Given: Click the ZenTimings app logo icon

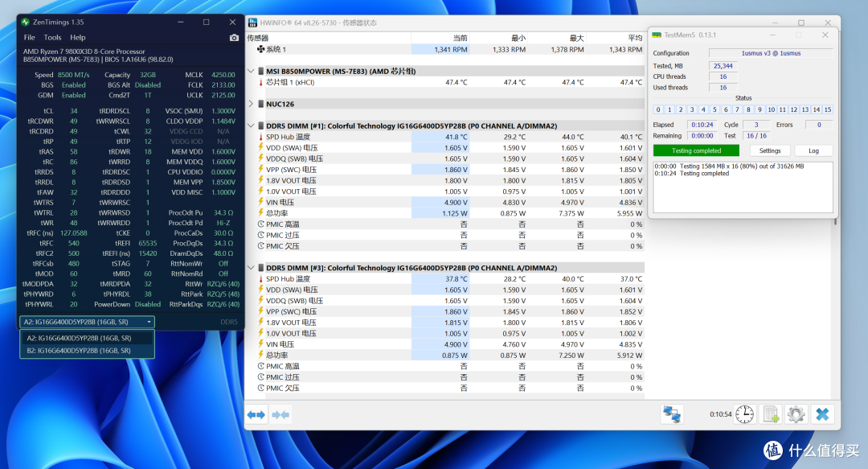Looking at the screenshot, I should pos(25,23).
